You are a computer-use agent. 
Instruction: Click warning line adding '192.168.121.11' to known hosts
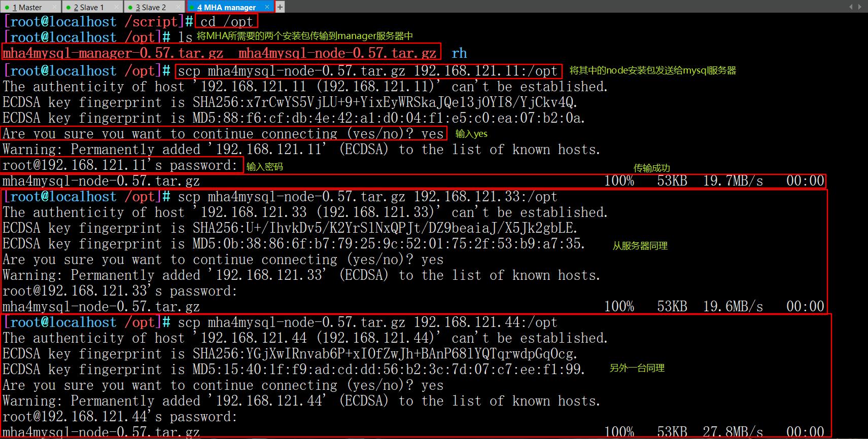pos(302,150)
